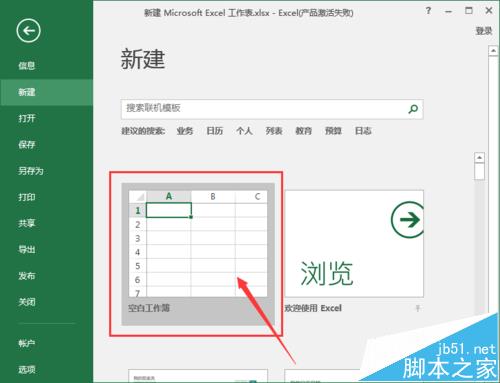Viewport: 500px width, 383px height.
Task: Open the 共享 menu item
Action: 27,223
